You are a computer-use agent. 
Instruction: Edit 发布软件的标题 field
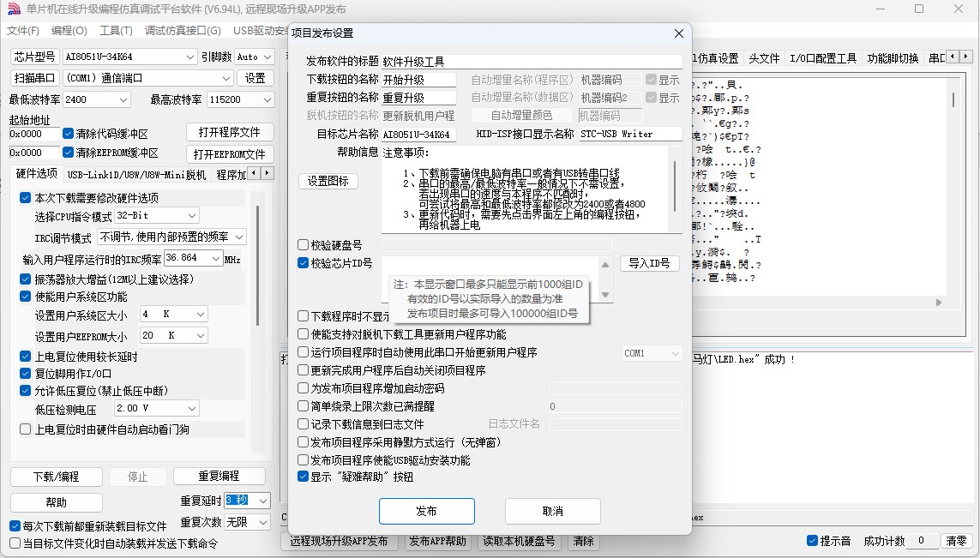[x=532, y=61]
